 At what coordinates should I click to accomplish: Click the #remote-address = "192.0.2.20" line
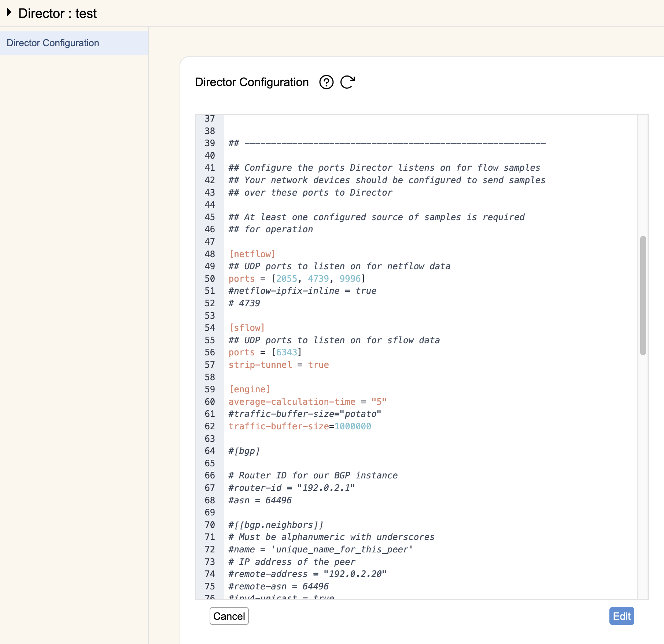[307, 574]
